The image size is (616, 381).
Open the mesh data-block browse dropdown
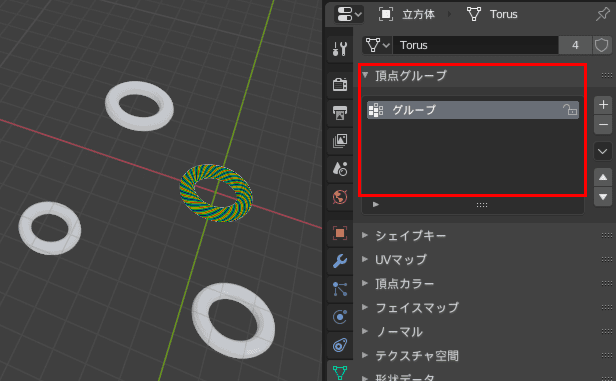coord(377,45)
